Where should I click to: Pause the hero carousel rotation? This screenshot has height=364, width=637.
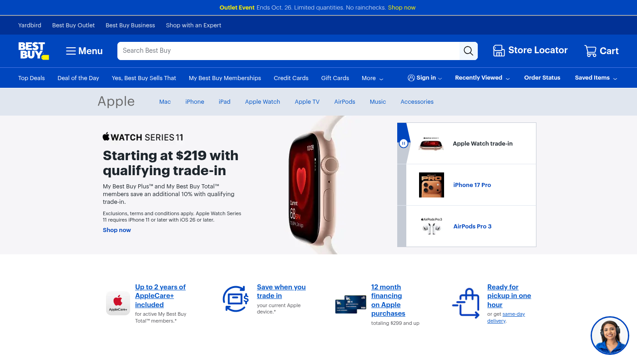403,143
